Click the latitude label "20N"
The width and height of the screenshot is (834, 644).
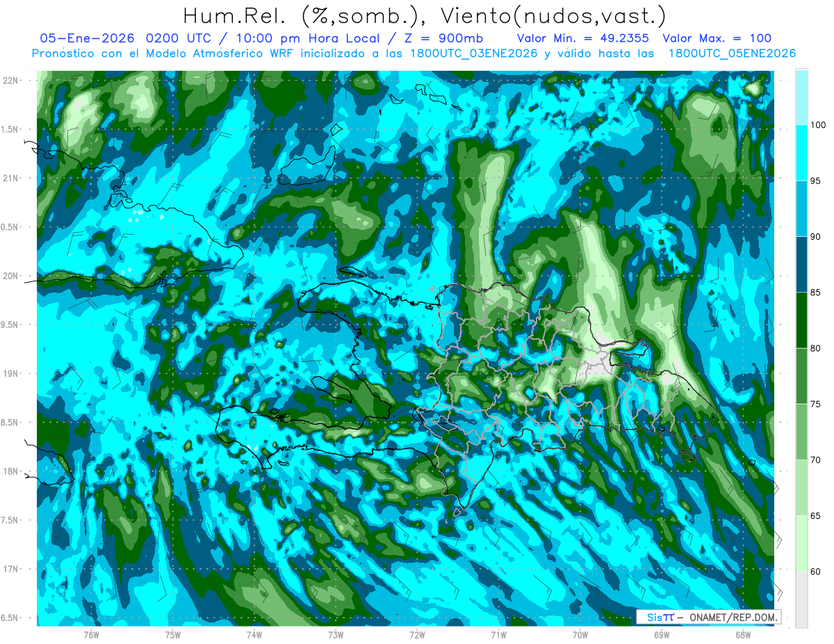point(10,276)
